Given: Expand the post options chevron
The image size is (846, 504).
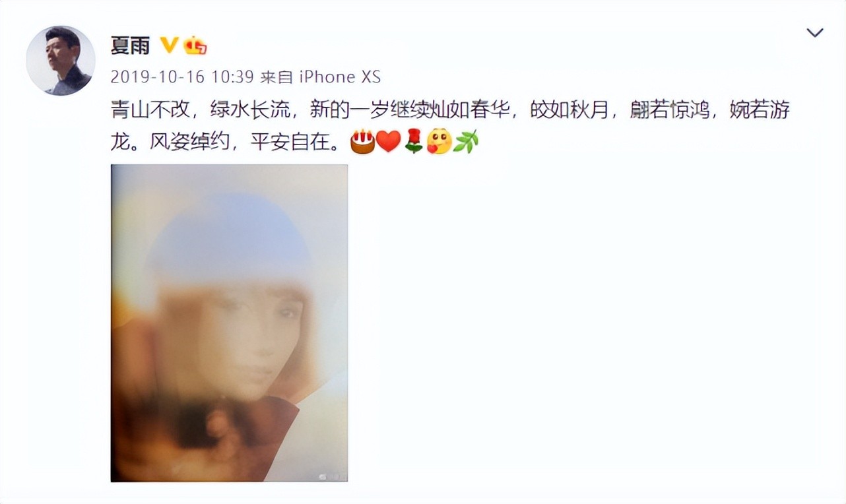Looking at the screenshot, I should [x=815, y=33].
